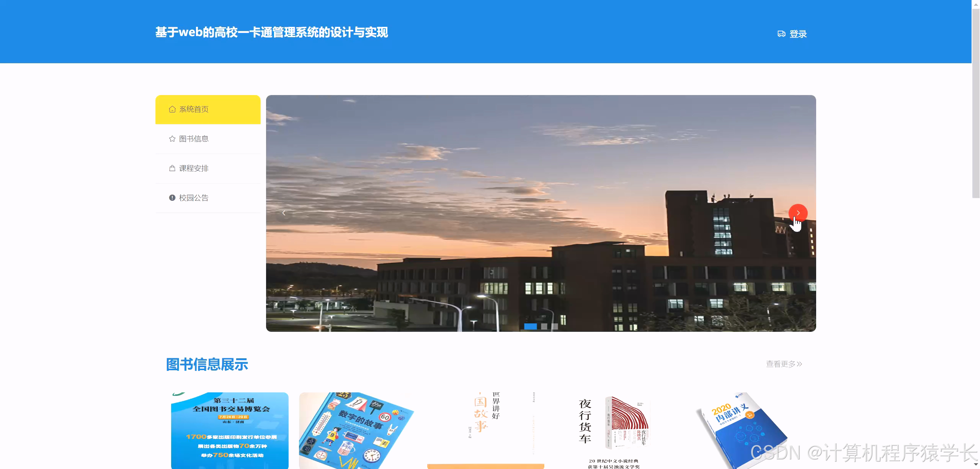The width and height of the screenshot is (980, 469).
Task: Open the 系统首页 sidebar entry
Action: (193, 109)
